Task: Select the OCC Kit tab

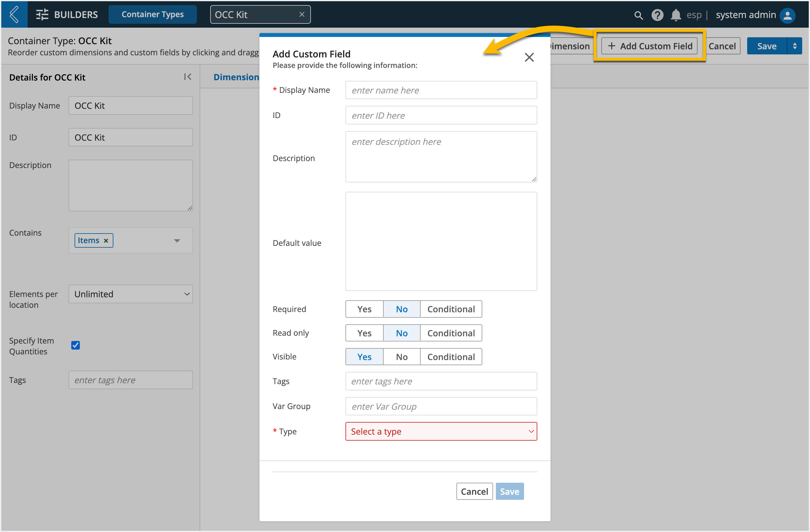Action: click(260, 14)
